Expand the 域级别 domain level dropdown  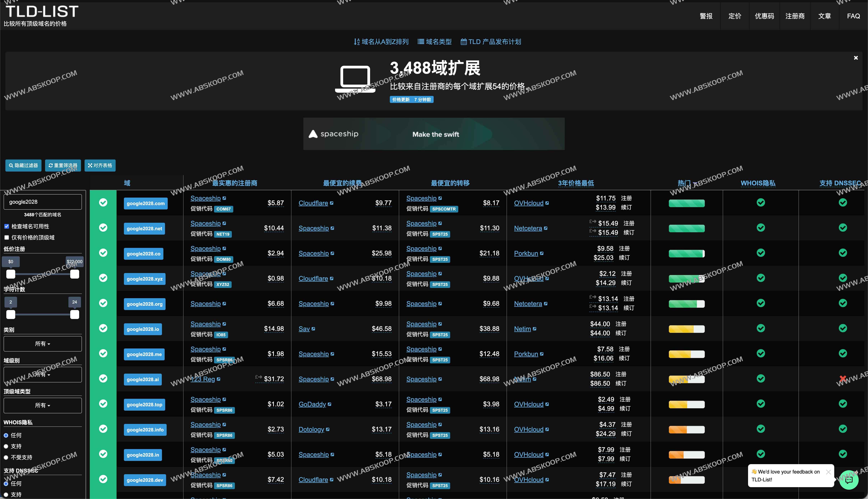click(x=43, y=375)
